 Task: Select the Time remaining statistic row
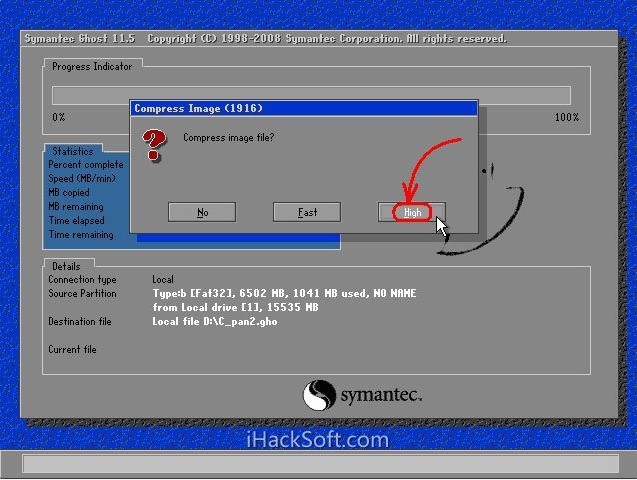coord(81,235)
